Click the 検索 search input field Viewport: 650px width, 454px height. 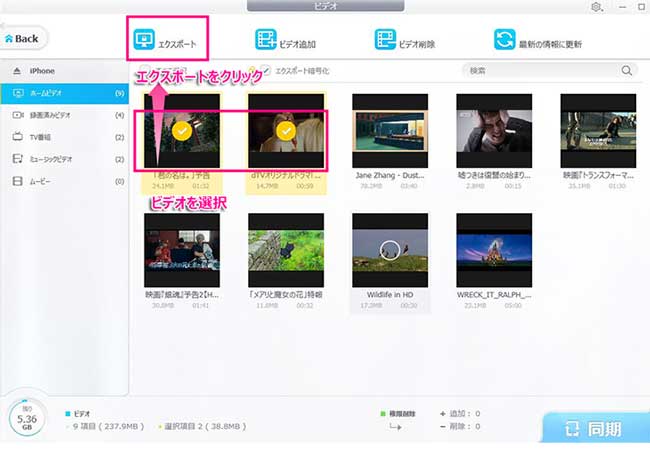point(543,71)
